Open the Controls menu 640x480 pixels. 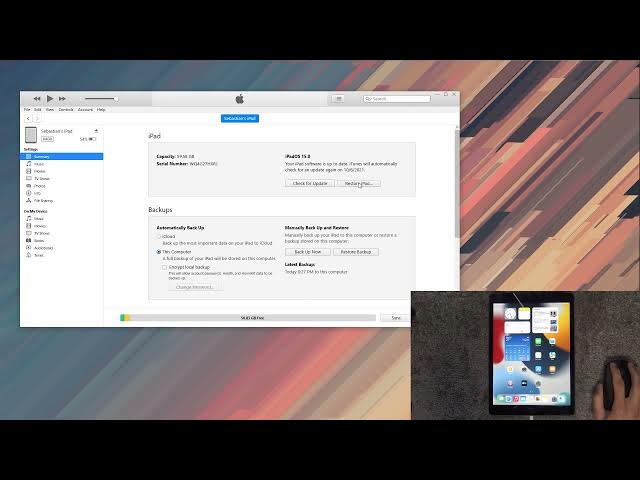coord(66,109)
